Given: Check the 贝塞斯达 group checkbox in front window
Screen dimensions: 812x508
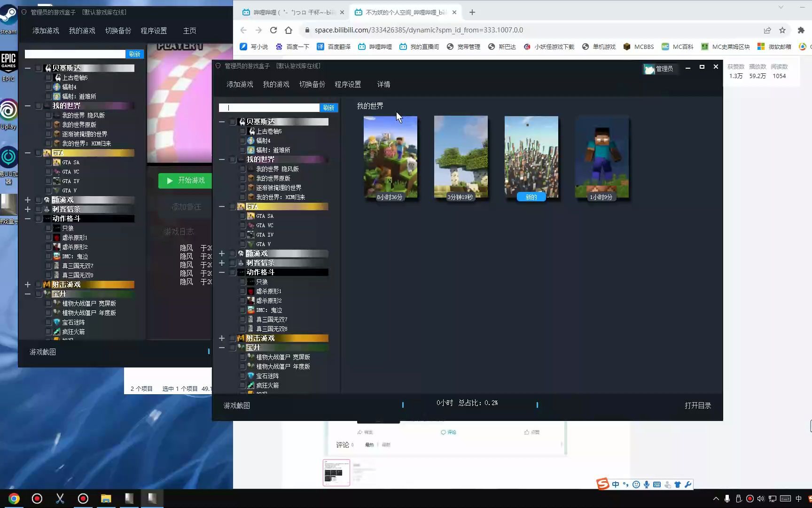Looking at the screenshot, I should (233, 122).
